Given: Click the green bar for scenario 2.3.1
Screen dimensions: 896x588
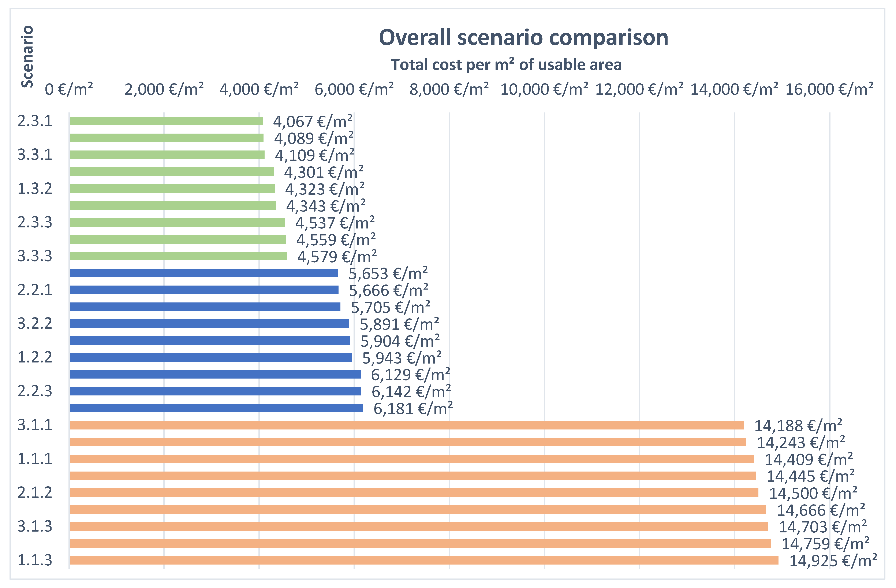Looking at the screenshot, I should click(x=166, y=121).
